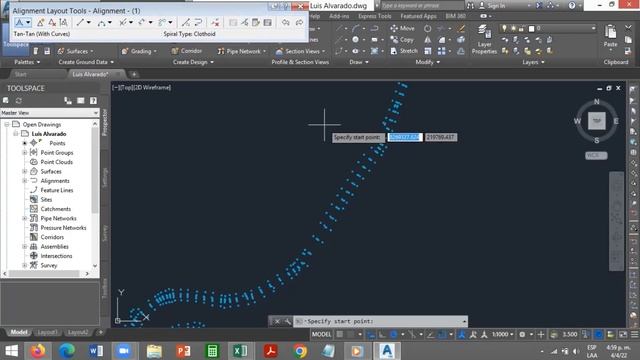Image resolution: width=640 pixels, height=360 pixels.
Task: Open the Pipe Network ribbon button
Action: [242, 51]
